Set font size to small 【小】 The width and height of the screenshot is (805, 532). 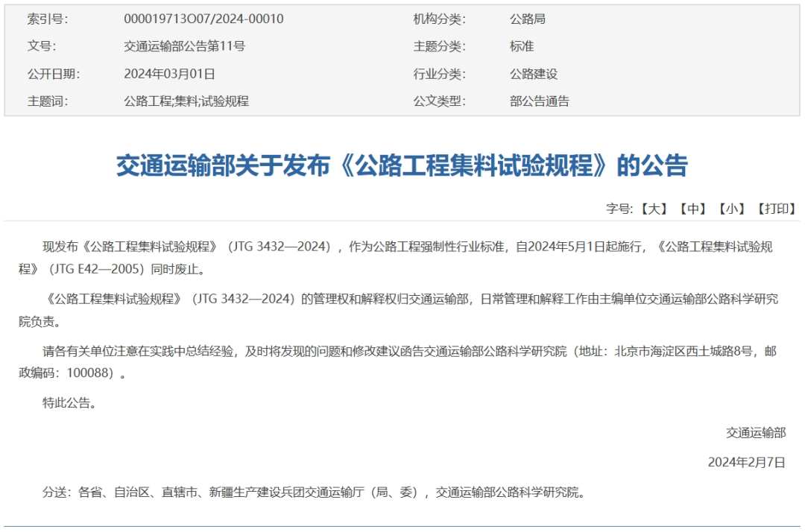(x=732, y=209)
